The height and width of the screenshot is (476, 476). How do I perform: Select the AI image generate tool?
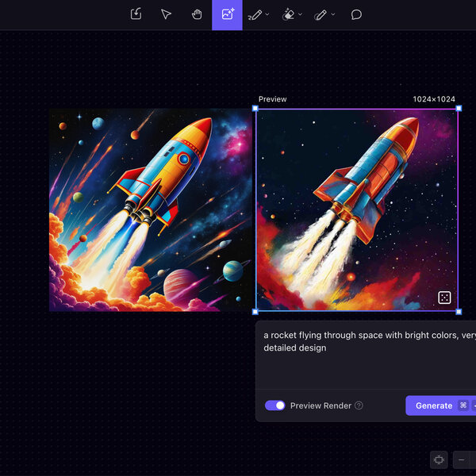tap(228, 14)
